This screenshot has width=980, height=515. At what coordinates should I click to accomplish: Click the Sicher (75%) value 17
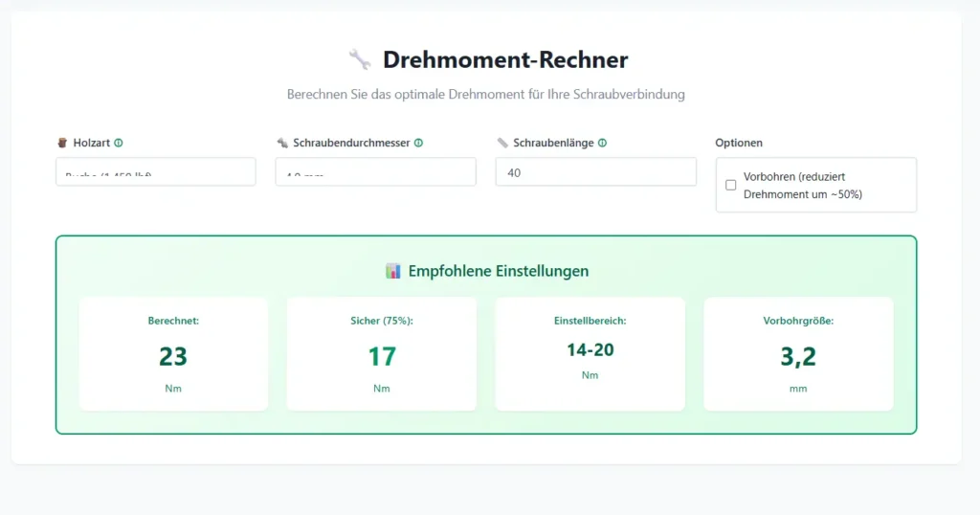pyautogui.click(x=382, y=356)
